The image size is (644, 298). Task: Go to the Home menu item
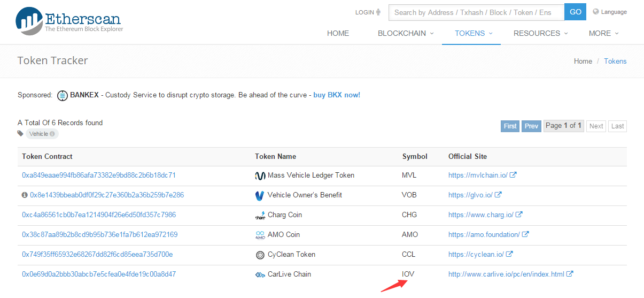pyautogui.click(x=338, y=33)
